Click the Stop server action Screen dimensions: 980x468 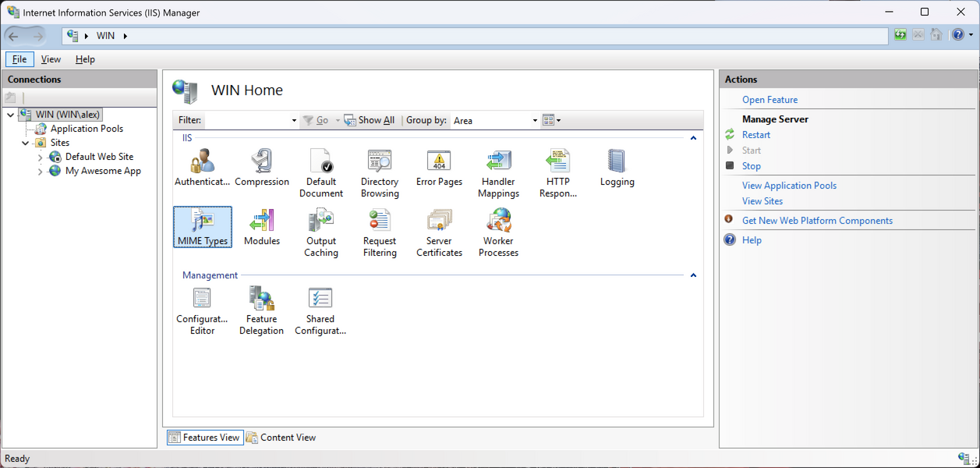click(x=752, y=166)
